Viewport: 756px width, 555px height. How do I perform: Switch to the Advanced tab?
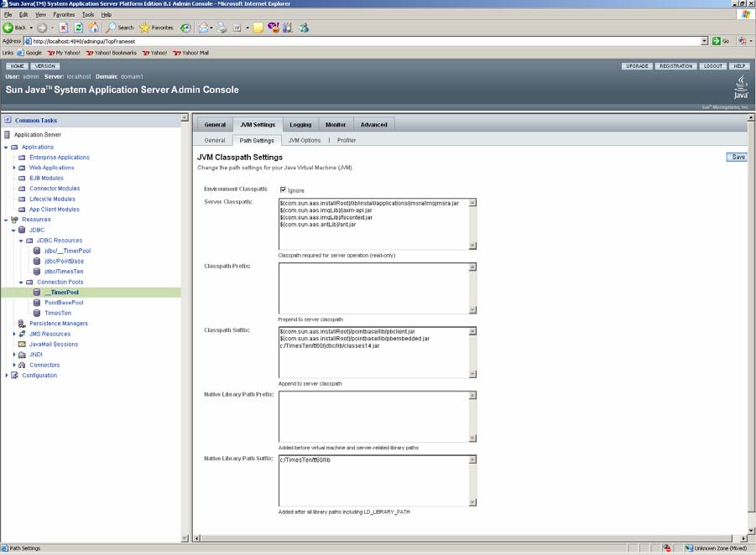tap(373, 125)
